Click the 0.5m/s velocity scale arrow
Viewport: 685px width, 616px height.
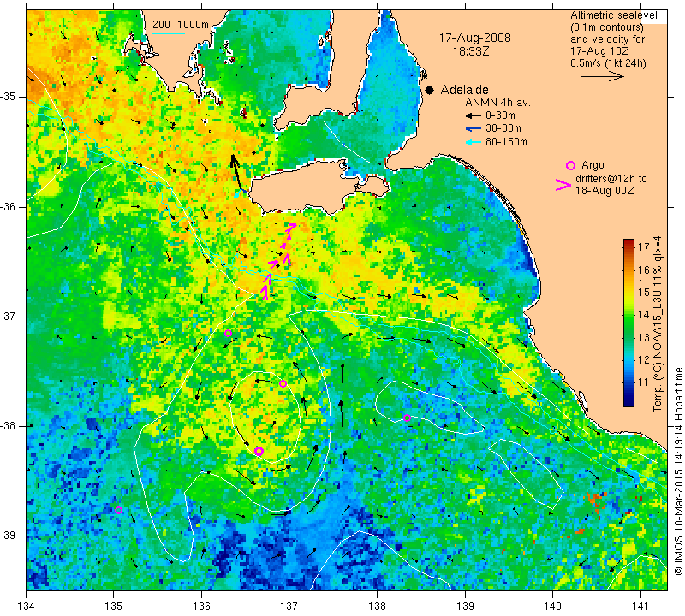point(602,77)
